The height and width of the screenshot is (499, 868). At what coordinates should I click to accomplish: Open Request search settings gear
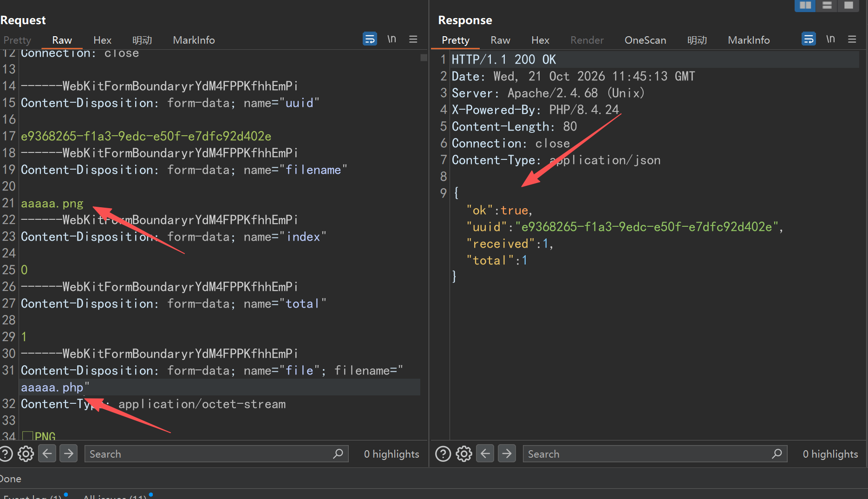tap(26, 453)
